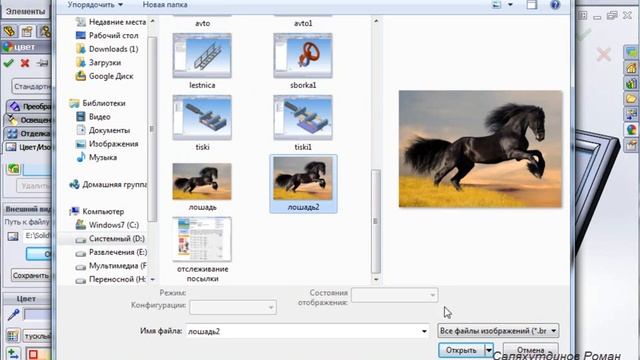Select the лошадь2 image thumbnail
Image resolution: width=640 pixels, height=360 pixels.
303,184
